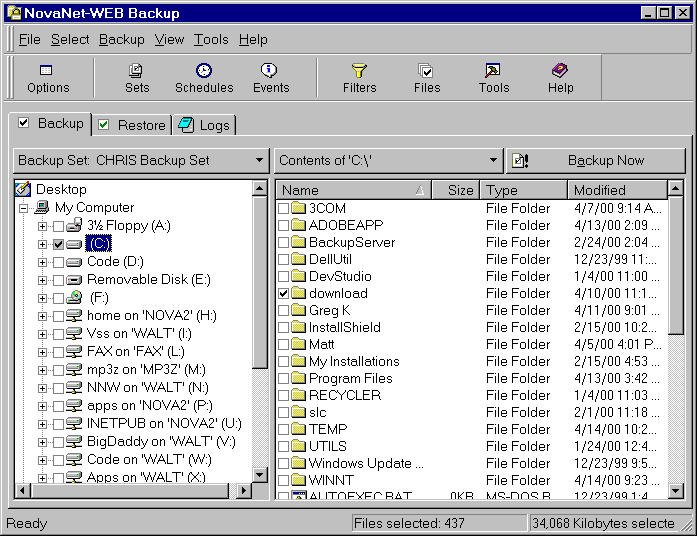Image resolution: width=697 pixels, height=536 pixels.
Task: Open the Filters funnel icon
Action: [x=359, y=70]
